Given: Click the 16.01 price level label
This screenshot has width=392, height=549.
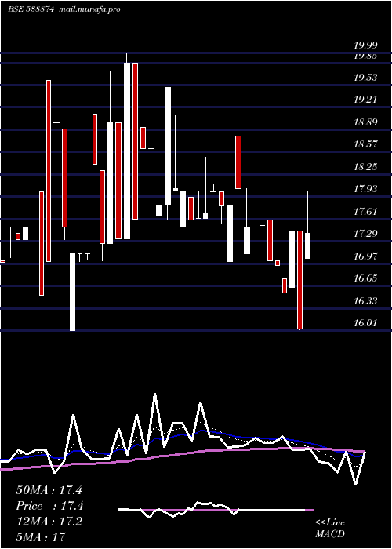Looking at the screenshot, I should 365,323.
